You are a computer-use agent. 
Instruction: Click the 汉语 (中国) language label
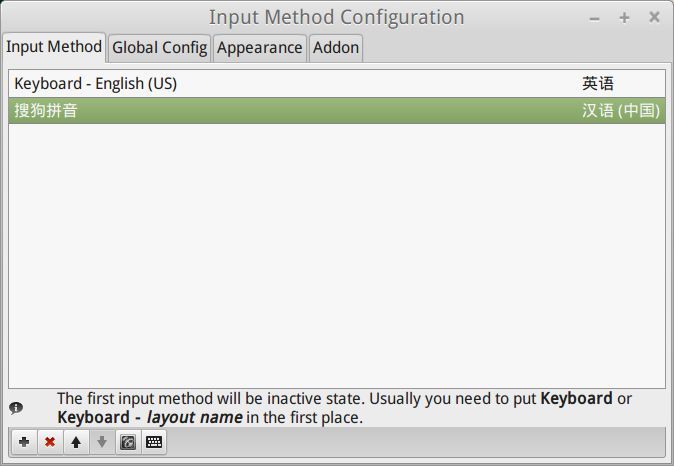(x=622, y=111)
